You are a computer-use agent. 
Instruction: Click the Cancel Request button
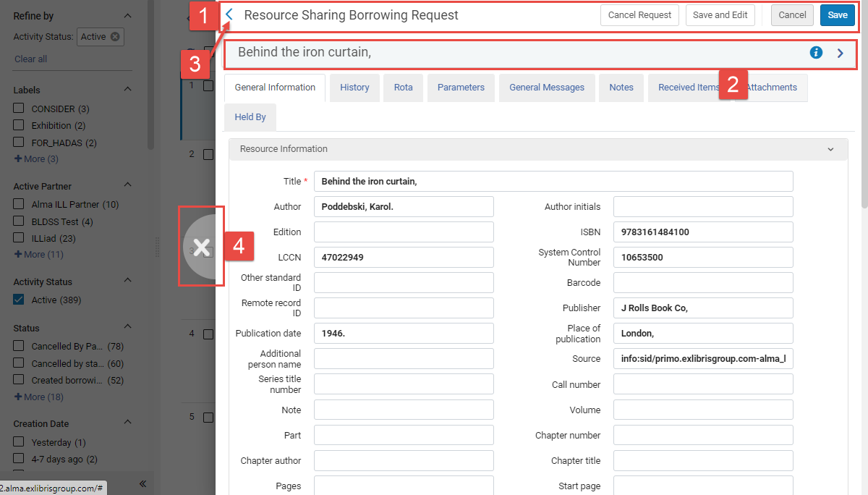point(639,15)
